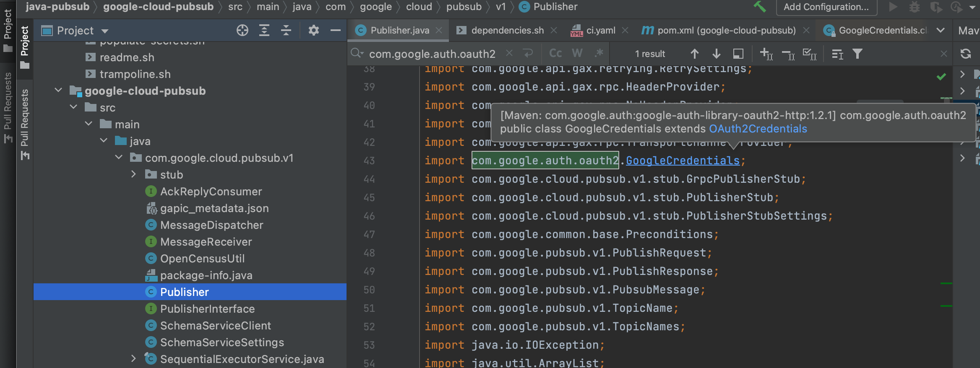Close the dependencies.sh tab
The image size is (980, 368).
pyautogui.click(x=554, y=30)
